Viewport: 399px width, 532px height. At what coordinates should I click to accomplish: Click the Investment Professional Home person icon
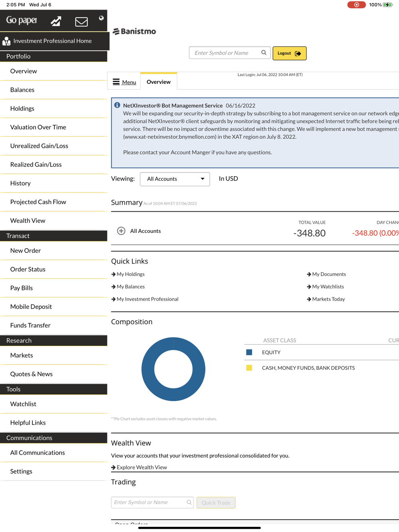pos(6,41)
